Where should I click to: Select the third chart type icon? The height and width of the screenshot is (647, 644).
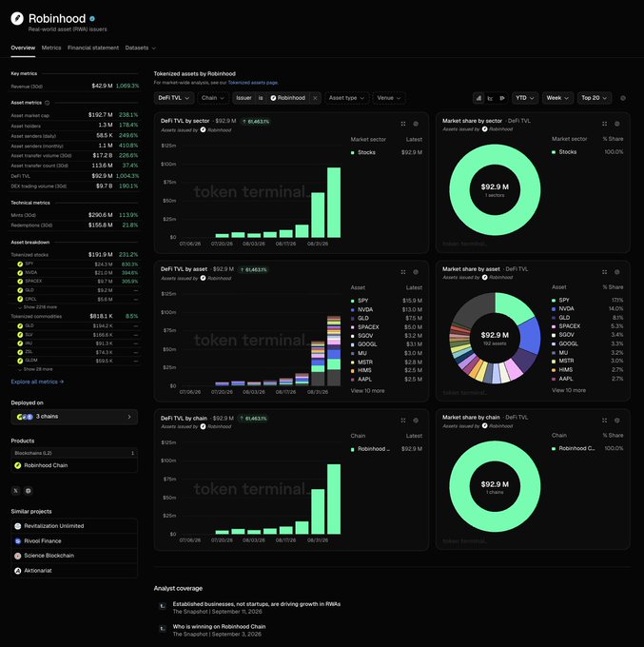[x=501, y=98]
